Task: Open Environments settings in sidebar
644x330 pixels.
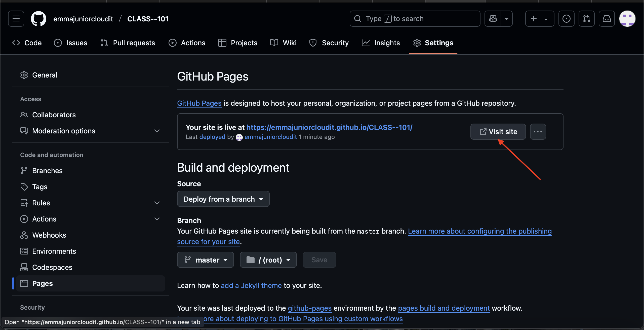Action: click(x=91, y=251)
